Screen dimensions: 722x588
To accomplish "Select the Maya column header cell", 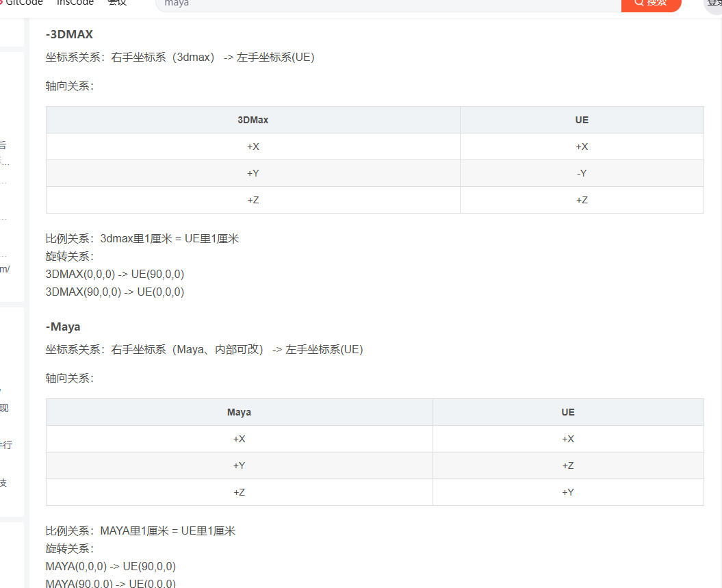I will coord(239,412).
